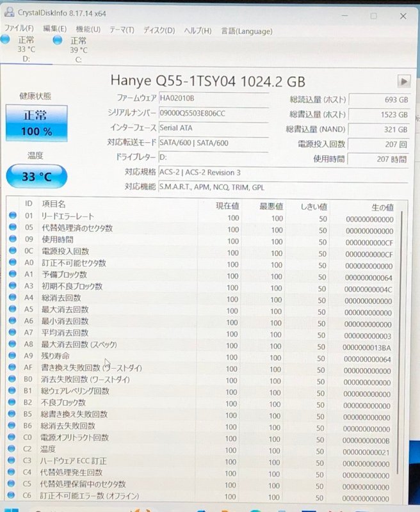Click the 総書込量 (NAND) value 321 GB
Image resolution: width=420 pixels, height=512 pixels.
point(378,129)
